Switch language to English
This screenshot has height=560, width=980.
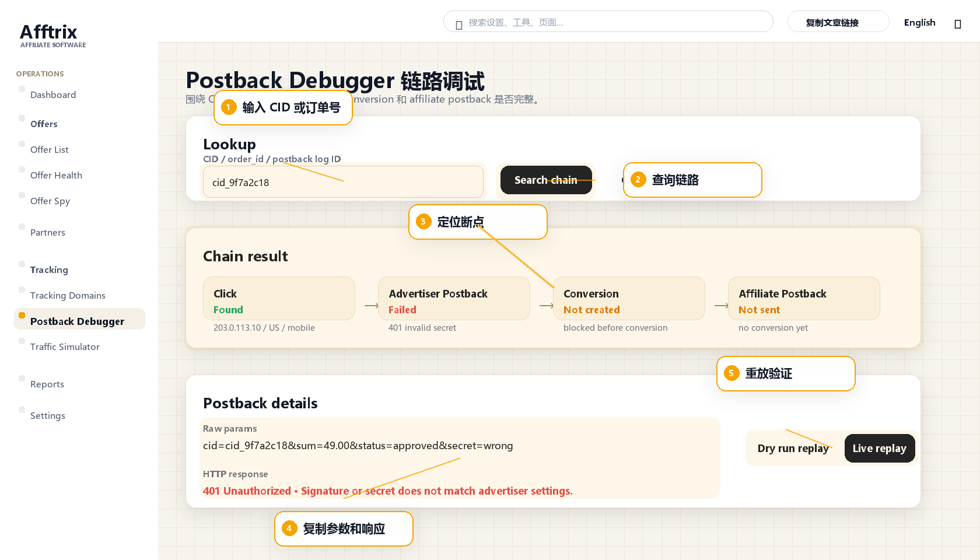(919, 22)
